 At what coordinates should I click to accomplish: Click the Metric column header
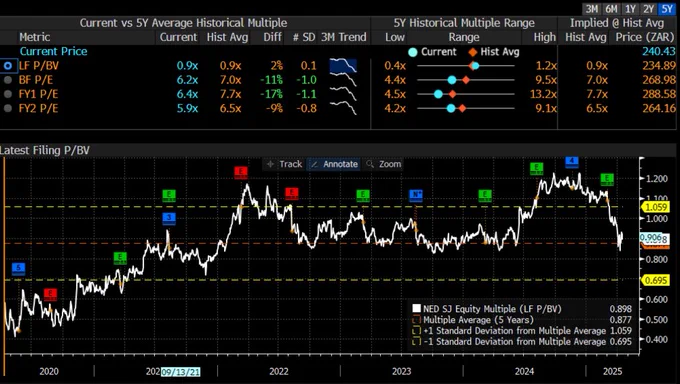35,37
